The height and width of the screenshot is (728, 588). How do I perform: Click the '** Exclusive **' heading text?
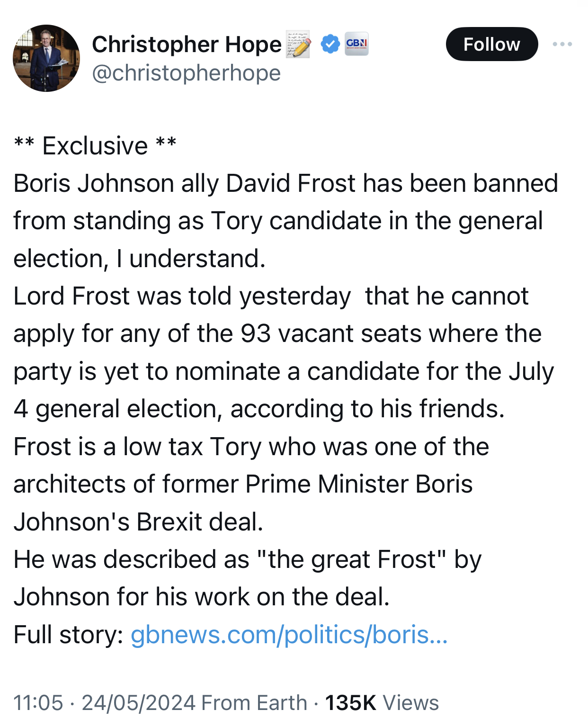pos(95,145)
